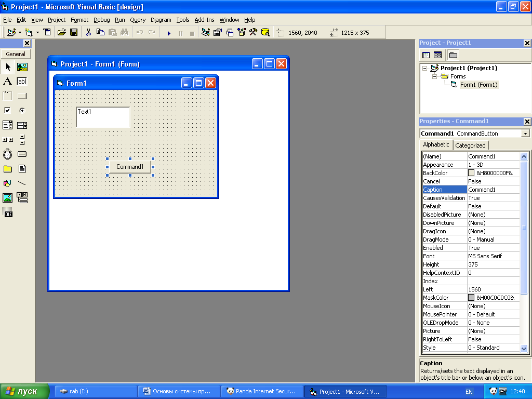Image resolution: width=532 pixels, height=399 pixels.
Task: Open the Windows Start (пуск) button
Action: coord(24,392)
